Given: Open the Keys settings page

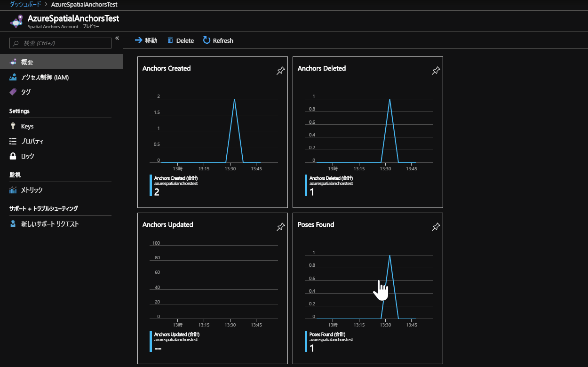Looking at the screenshot, I should coord(27,126).
